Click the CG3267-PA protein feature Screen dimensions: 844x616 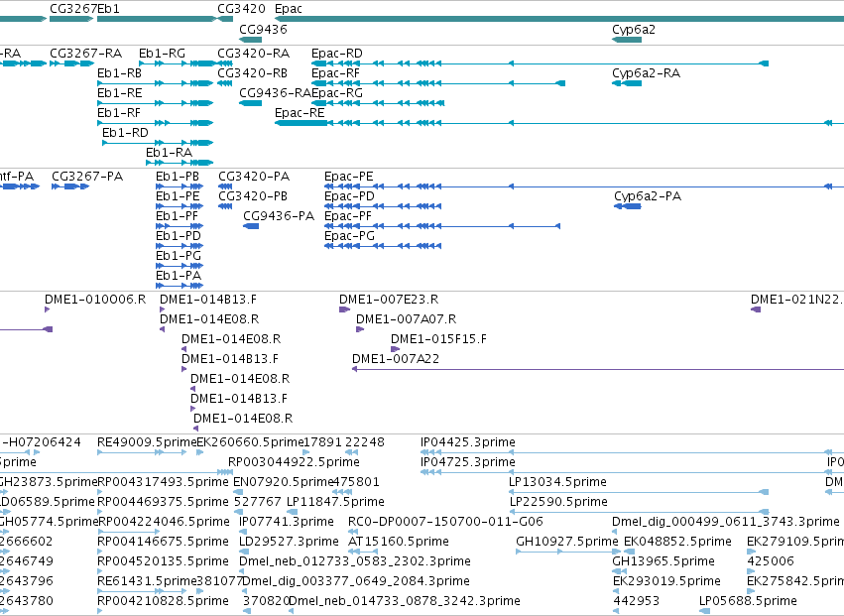70,186
